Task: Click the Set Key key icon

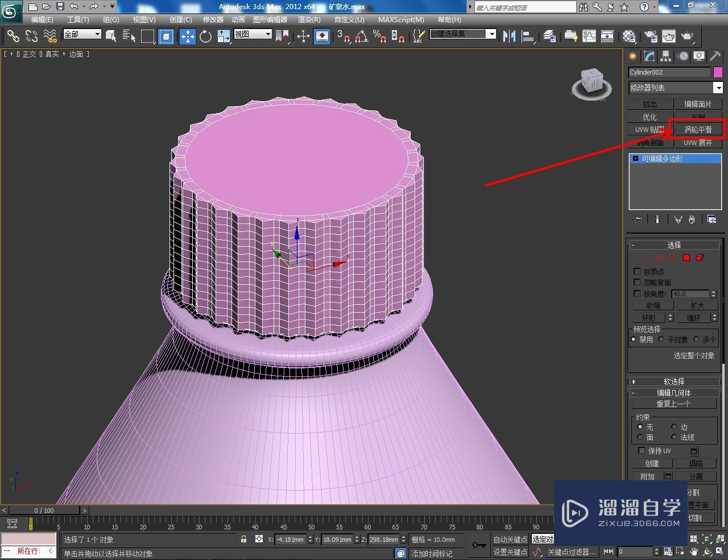Action: [479, 545]
